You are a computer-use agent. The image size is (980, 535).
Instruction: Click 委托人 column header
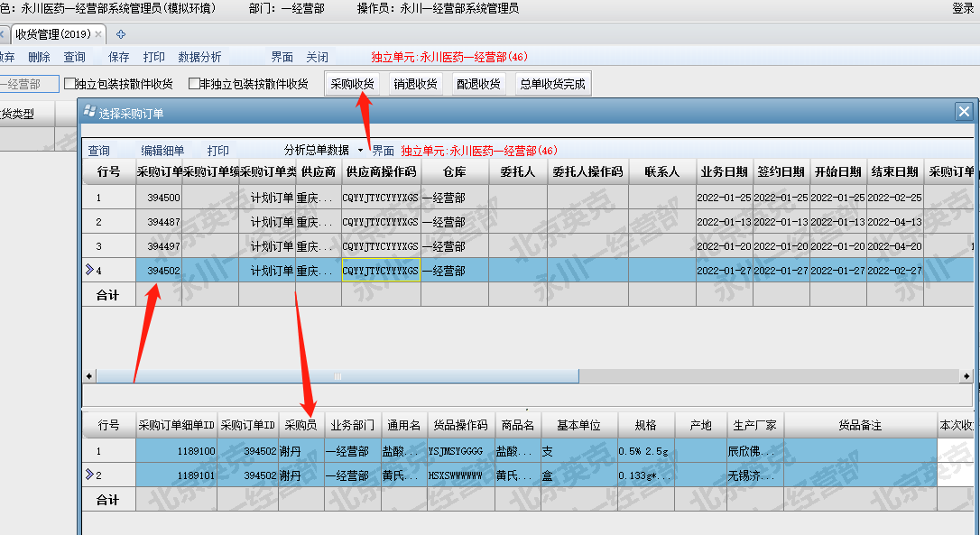(x=518, y=171)
